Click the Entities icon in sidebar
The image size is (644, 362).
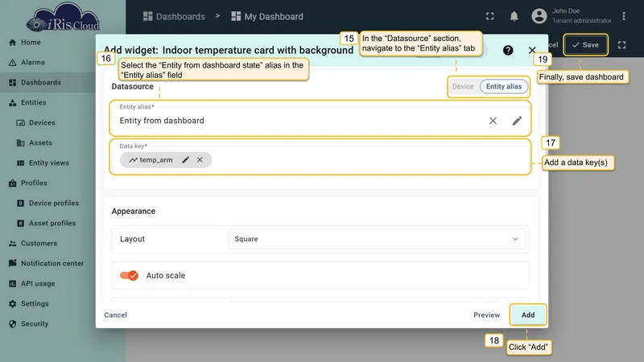[x=12, y=103]
